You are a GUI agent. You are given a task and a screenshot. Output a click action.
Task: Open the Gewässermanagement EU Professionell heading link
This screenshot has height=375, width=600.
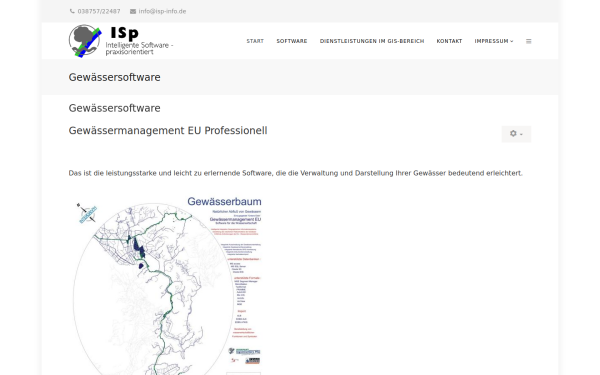(x=168, y=130)
